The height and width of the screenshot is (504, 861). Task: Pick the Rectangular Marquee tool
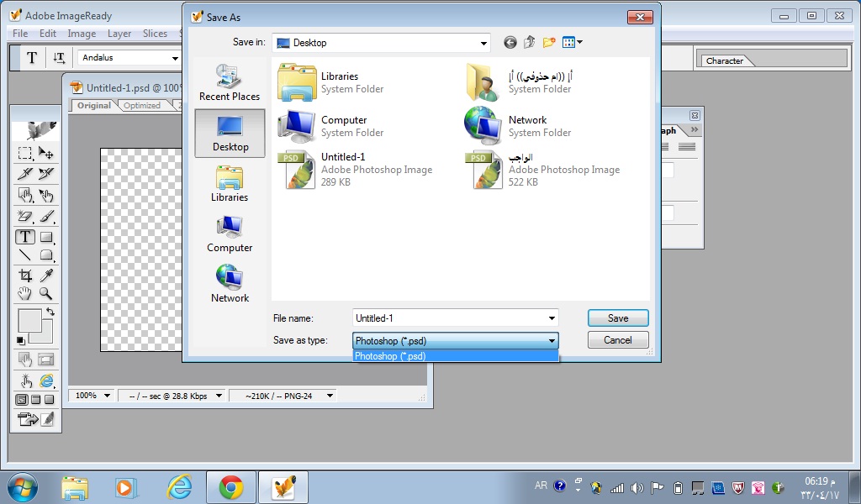(25, 153)
